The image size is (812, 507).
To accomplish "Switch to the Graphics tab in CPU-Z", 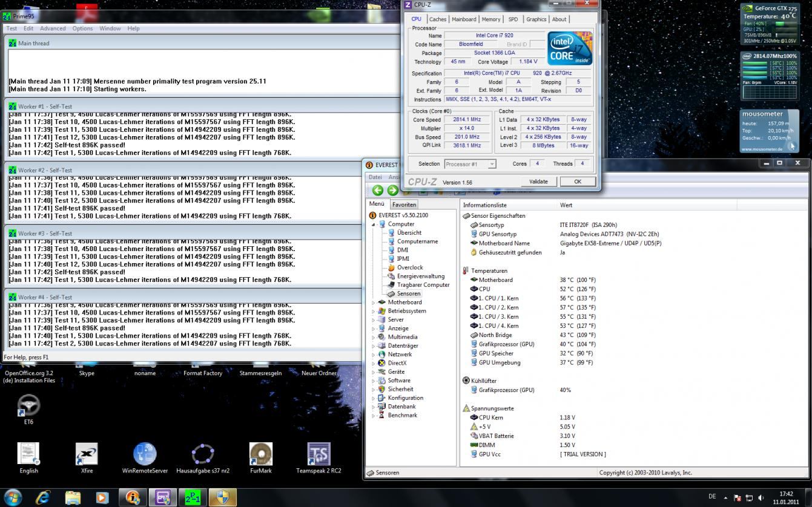I will click(x=536, y=19).
